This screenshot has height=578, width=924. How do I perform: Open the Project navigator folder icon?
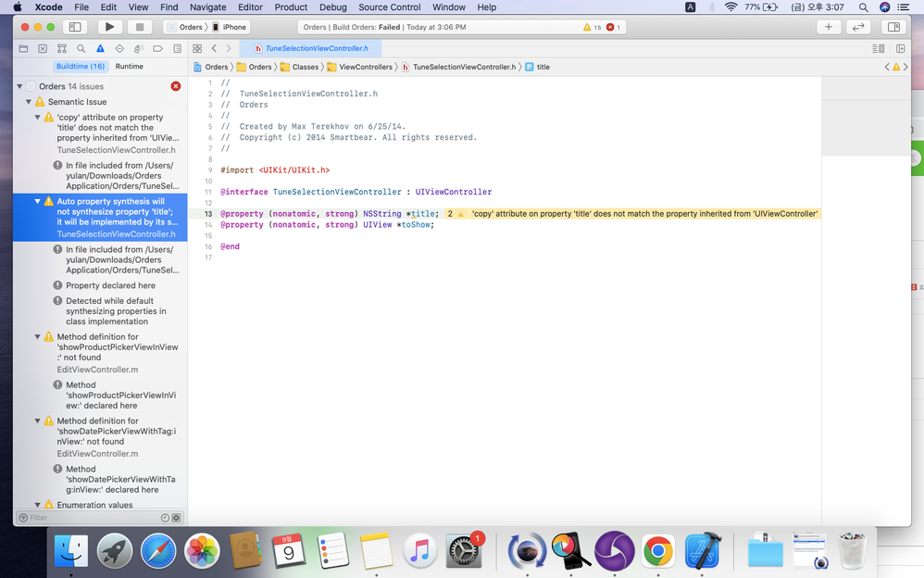tap(23, 48)
